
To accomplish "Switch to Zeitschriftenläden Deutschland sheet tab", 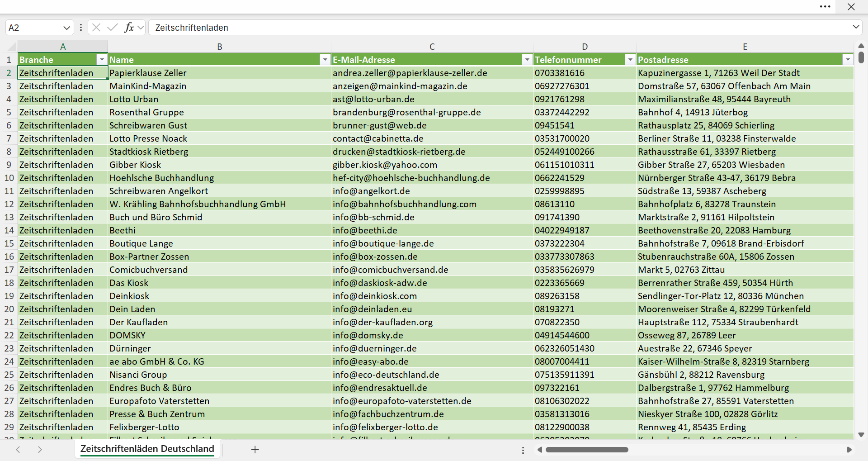I will [x=147, y=449].
